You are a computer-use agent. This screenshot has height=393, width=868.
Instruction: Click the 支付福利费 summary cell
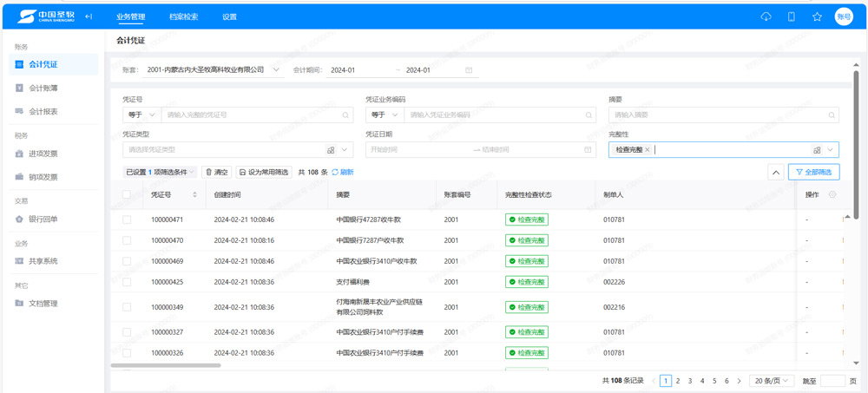tap(352, 282)
